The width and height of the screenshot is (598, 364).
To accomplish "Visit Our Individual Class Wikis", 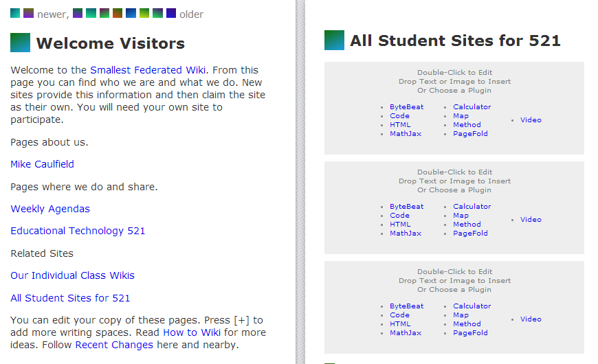I will (x=72, y=275).
